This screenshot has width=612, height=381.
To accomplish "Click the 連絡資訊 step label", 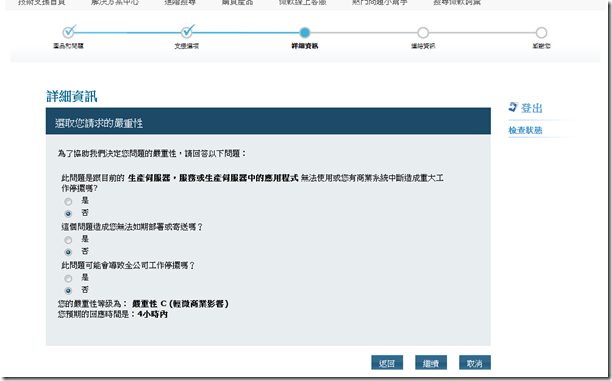I will pos(423,46).
